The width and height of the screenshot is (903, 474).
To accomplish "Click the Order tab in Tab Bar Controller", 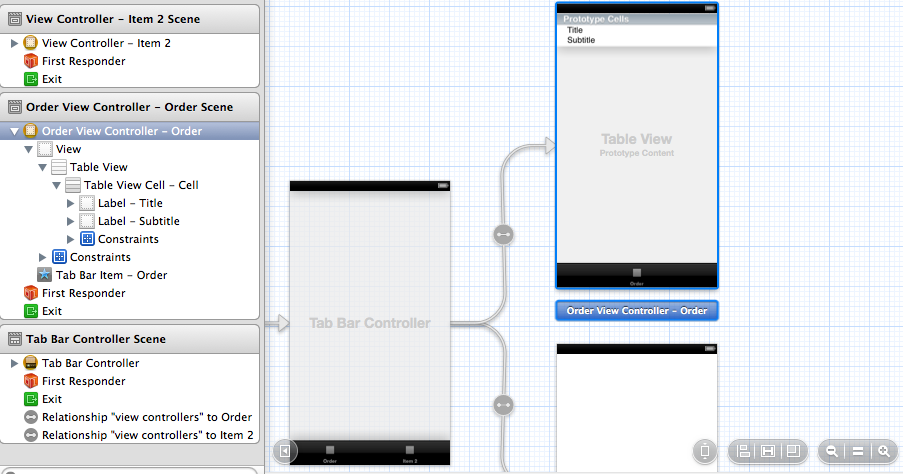I will 330,453.
